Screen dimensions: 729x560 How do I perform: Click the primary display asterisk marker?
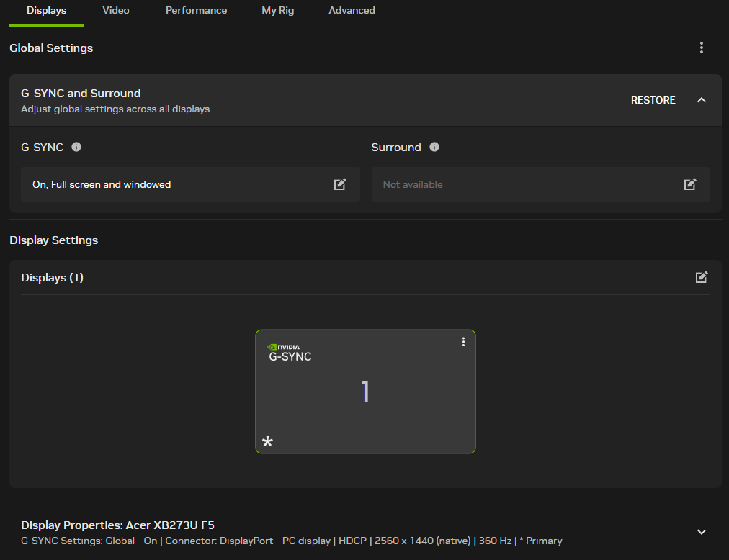267,441
